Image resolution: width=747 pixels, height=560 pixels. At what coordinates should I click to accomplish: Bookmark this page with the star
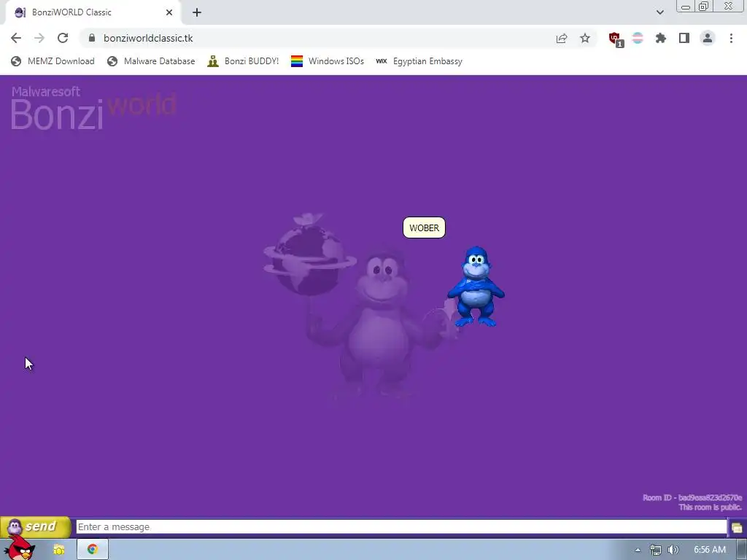click(585, 38)
